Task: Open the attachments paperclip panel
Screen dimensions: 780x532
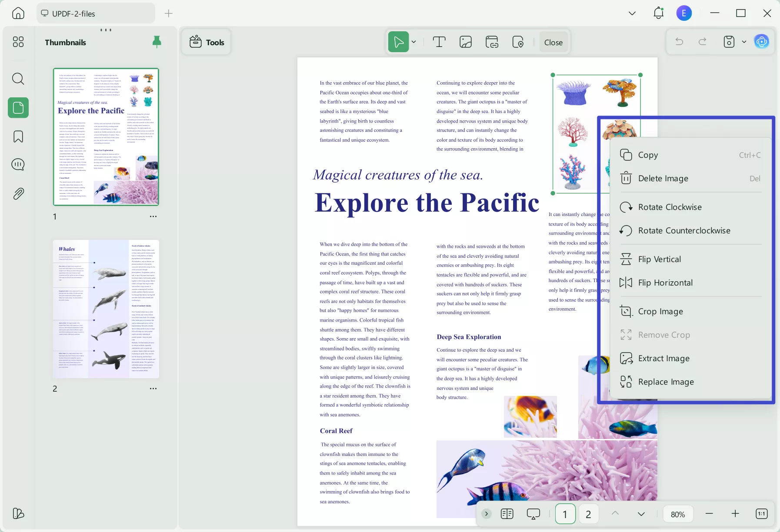Action: tap(18, 194)
